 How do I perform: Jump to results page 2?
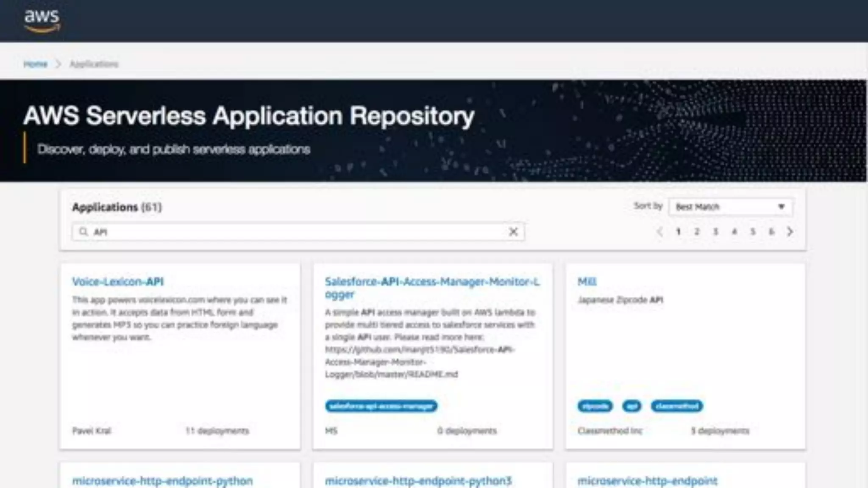click(697, 232)
